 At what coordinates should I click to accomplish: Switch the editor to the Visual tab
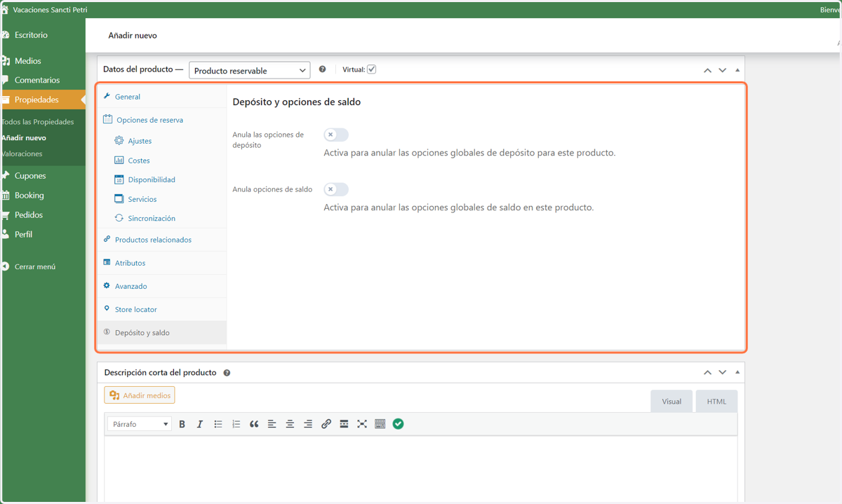pyautogui.click(x=671, y=402)
